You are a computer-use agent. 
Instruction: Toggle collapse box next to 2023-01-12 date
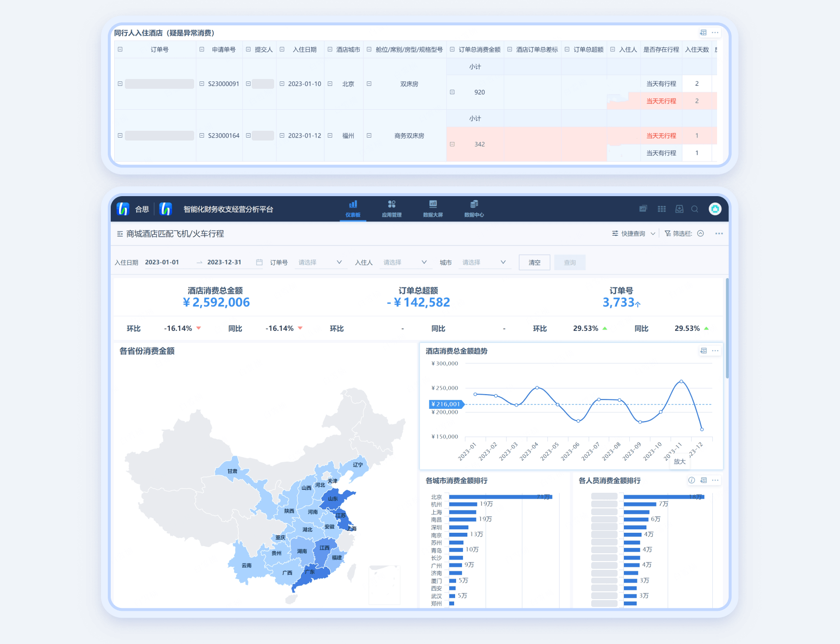[282, 136]
